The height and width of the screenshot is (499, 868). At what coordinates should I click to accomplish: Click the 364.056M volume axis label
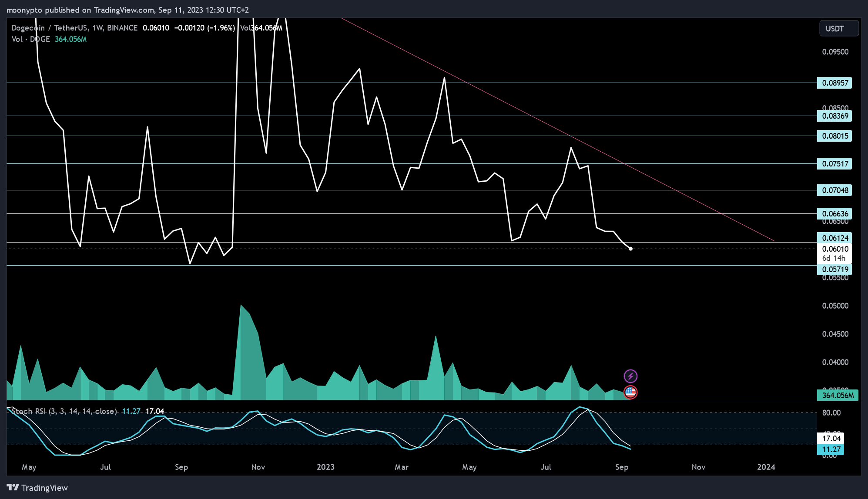coord(838,396)
